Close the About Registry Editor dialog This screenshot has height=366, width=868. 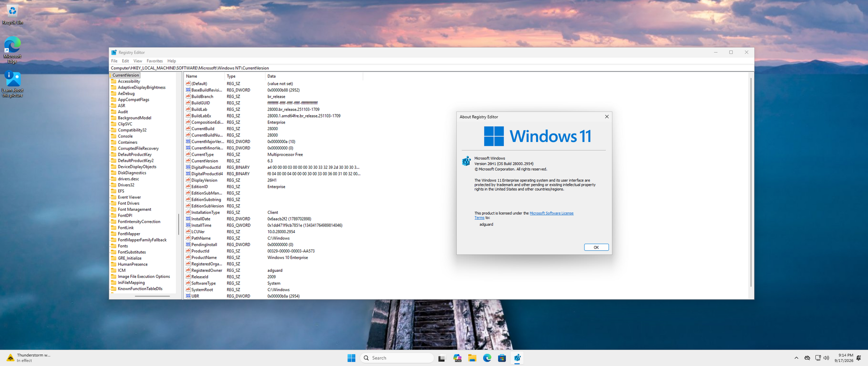[x=607, y=117]
